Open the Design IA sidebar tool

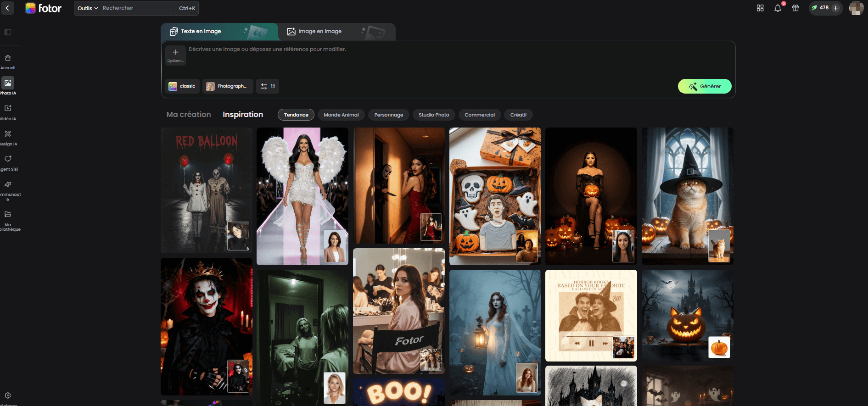pyautogui.click(x=8, y=134)
